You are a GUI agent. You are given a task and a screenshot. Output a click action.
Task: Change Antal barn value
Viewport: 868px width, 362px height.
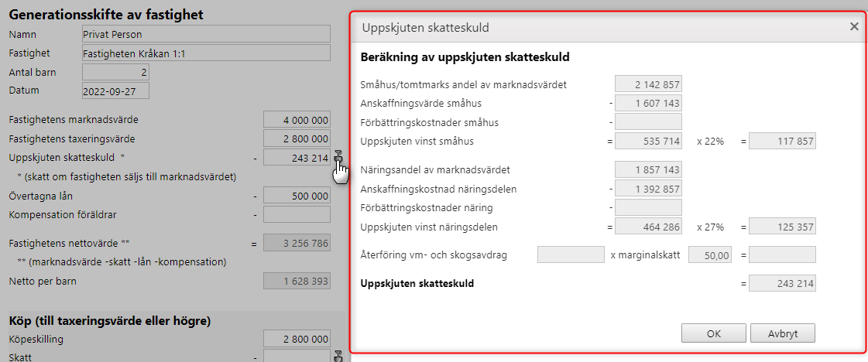pos(115,72)
